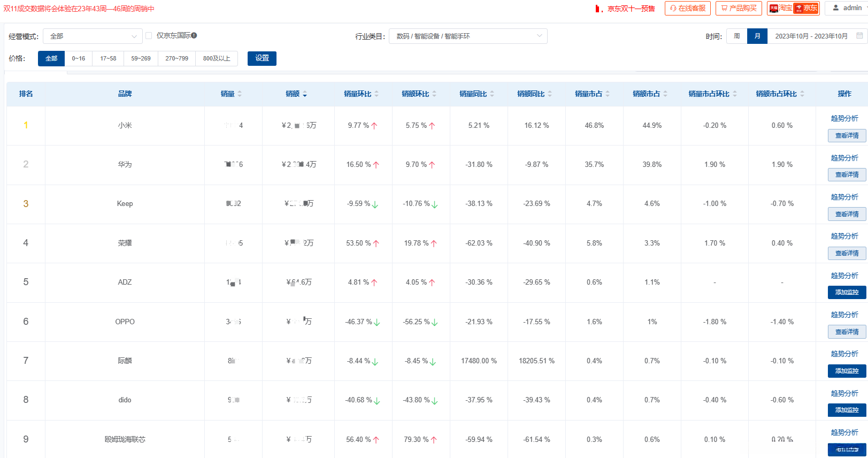Select the dido brand cell
This screenshot has height=458, width=868.
(125, 400)
